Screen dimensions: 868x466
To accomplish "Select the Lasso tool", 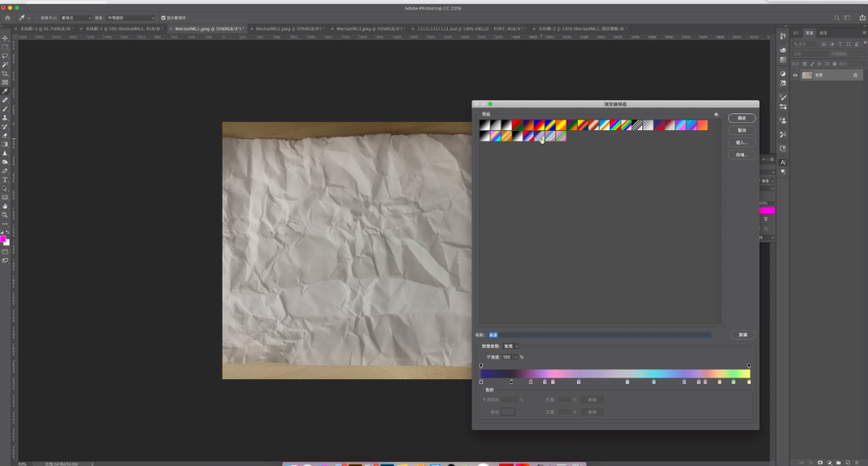I will (x=5, y=55).
